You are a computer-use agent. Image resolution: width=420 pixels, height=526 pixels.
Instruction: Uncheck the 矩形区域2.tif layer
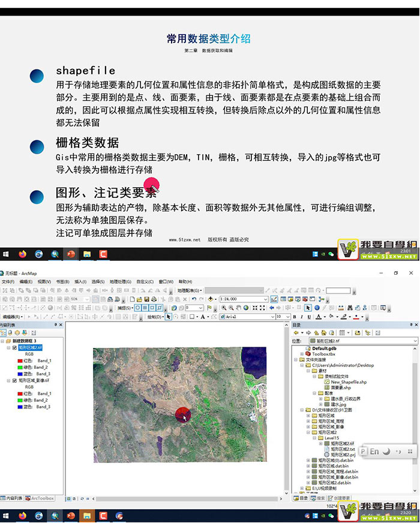tap(14, 348)
